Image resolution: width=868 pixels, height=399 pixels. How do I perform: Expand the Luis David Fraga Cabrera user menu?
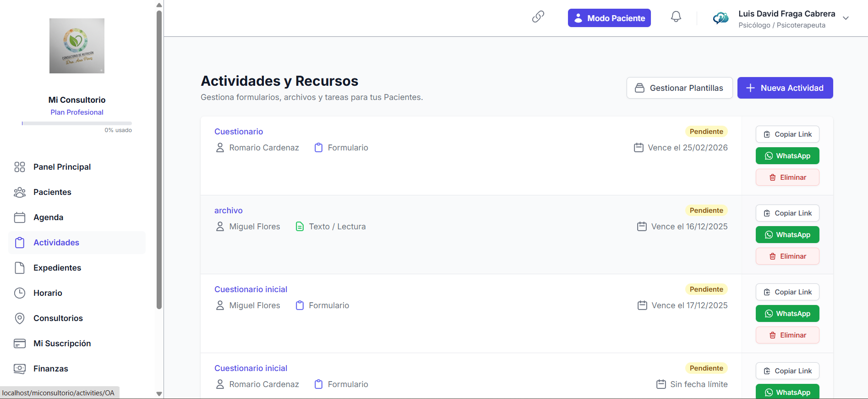(846, 18)
